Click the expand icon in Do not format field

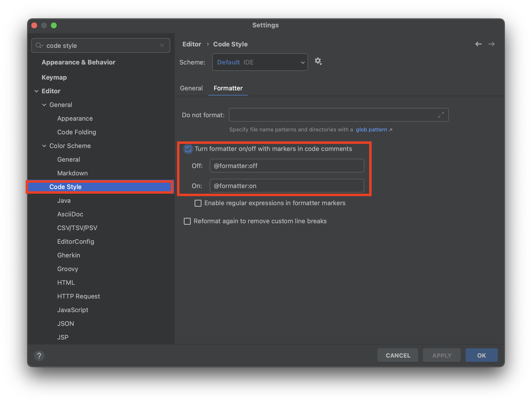click(441, 115)
